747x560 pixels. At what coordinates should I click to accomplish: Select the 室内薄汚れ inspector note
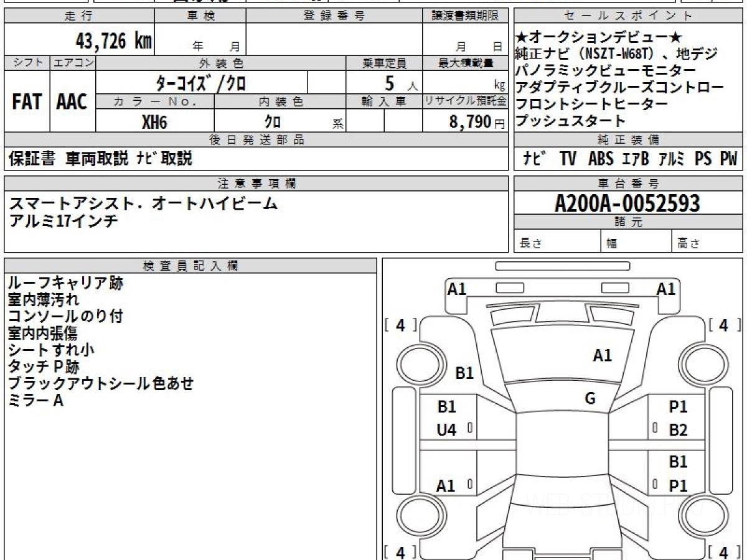[44, 300]
